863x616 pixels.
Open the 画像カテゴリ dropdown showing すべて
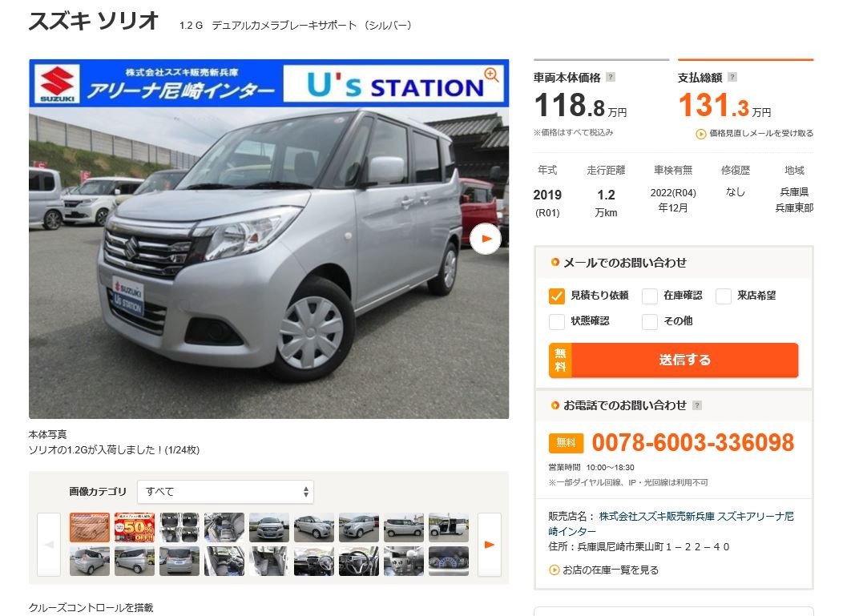point(226,492)
